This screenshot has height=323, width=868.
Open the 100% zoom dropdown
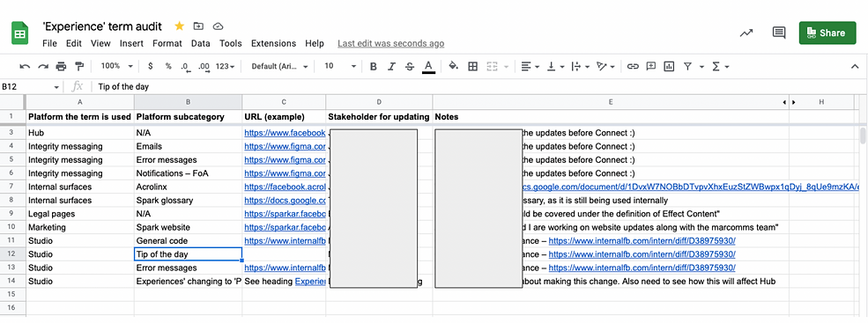click(x=117, y=66)
